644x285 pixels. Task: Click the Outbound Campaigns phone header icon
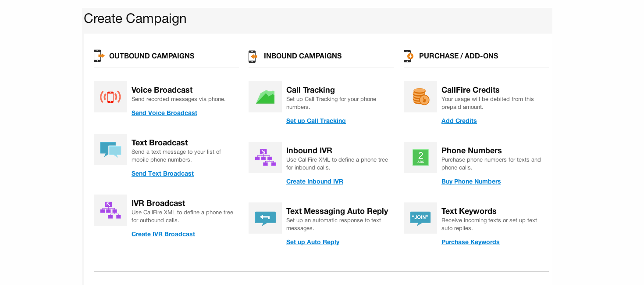99,56
